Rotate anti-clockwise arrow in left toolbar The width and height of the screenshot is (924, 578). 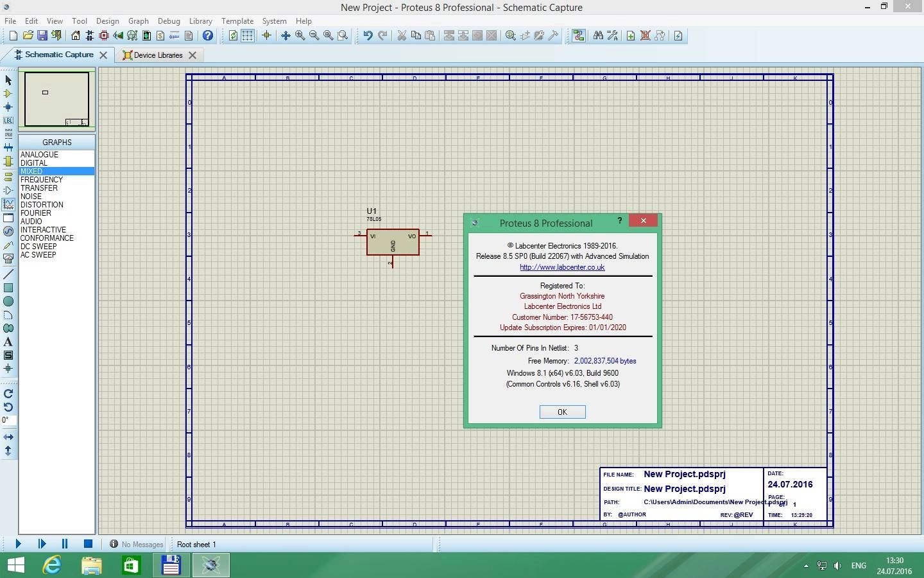click(8, 407)
